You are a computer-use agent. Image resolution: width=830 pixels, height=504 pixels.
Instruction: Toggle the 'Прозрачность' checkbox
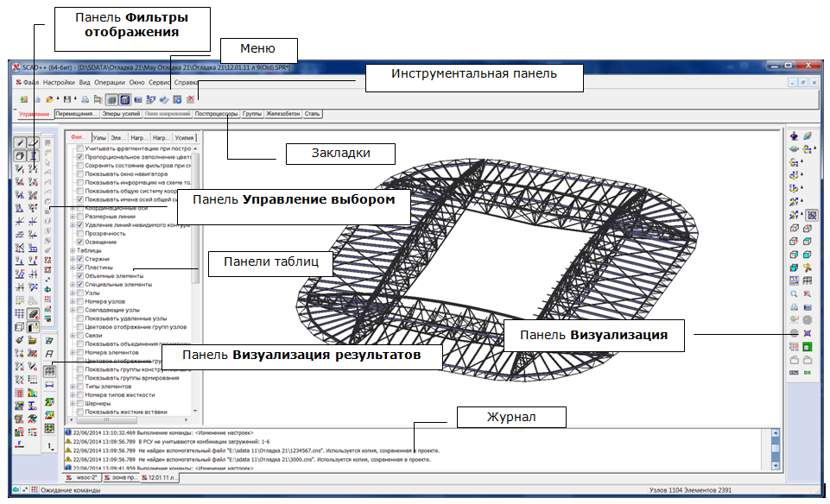coord(80,233)
